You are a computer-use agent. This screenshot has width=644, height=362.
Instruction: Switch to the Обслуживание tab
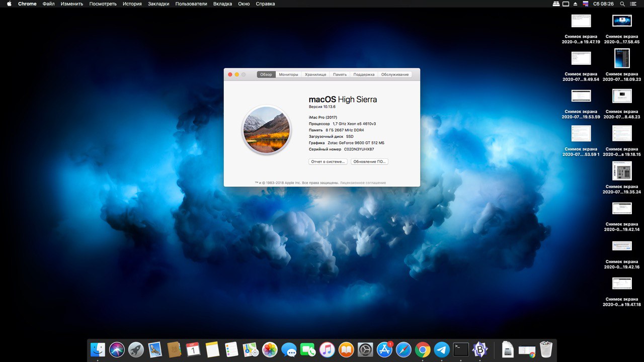[395, 74]
